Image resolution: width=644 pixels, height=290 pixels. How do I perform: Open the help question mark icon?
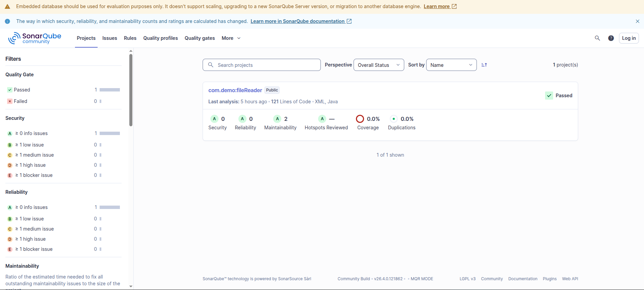(611, 38)
